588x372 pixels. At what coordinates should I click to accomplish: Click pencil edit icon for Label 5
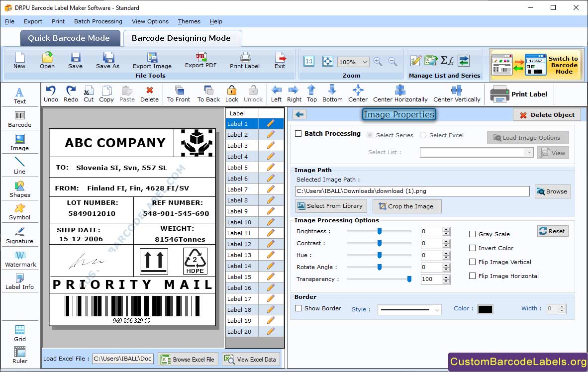tap(271, 168)
